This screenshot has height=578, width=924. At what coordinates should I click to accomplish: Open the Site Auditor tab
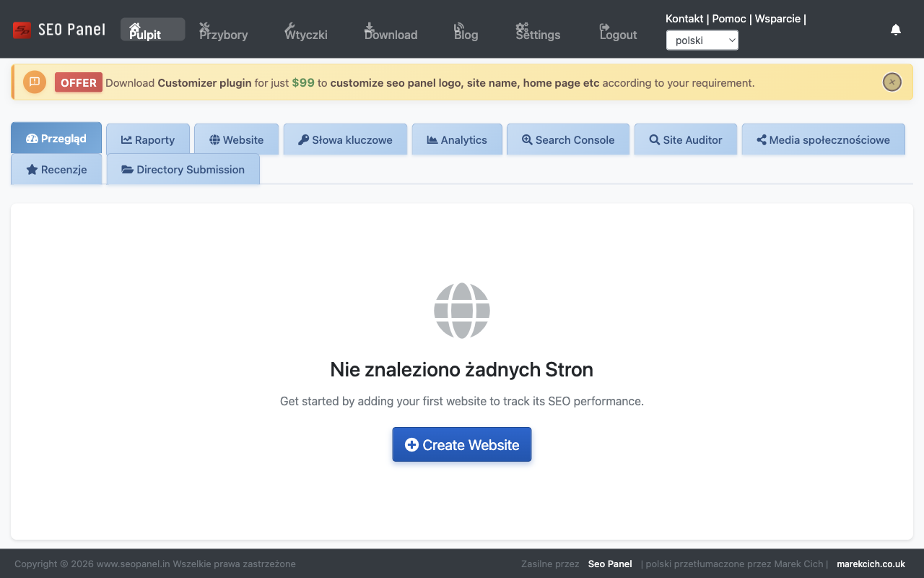(686, 139)
